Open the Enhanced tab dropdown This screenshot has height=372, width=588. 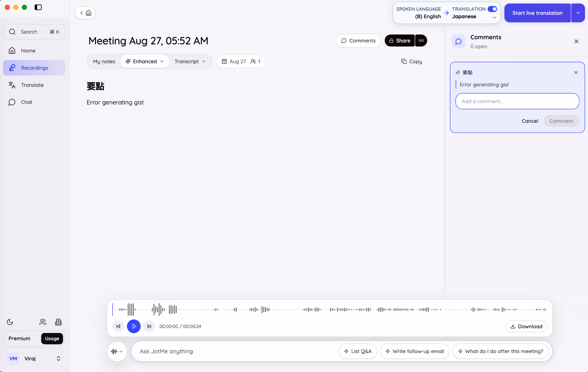145,61
